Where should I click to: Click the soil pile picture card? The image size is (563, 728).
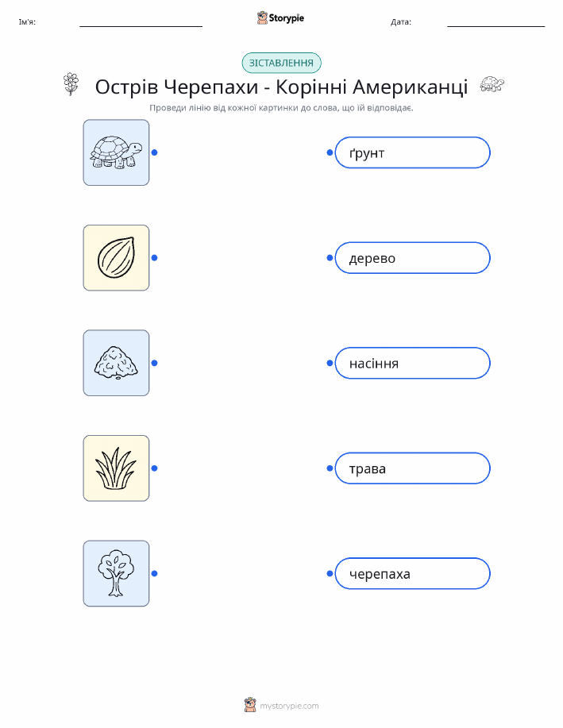(x=116, y=363)
